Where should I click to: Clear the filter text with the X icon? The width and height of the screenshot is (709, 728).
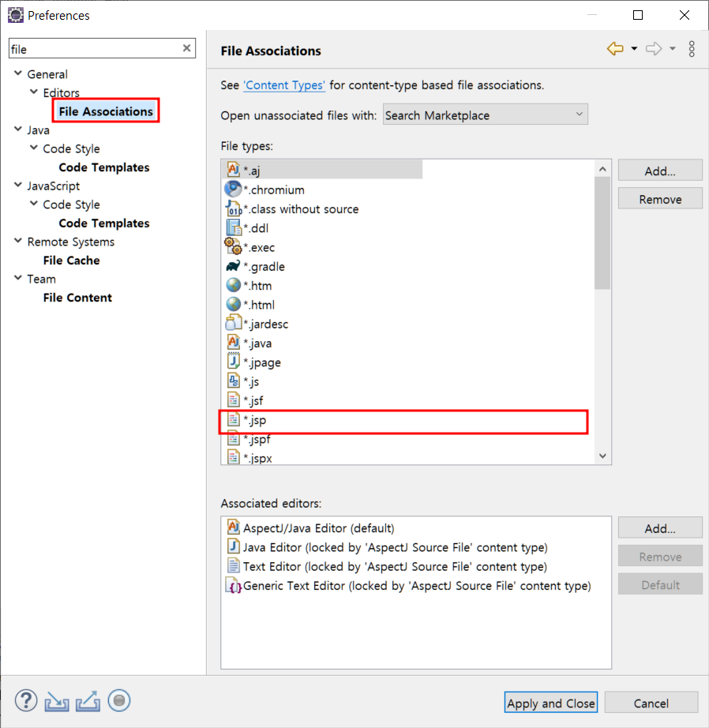[186, 48]
